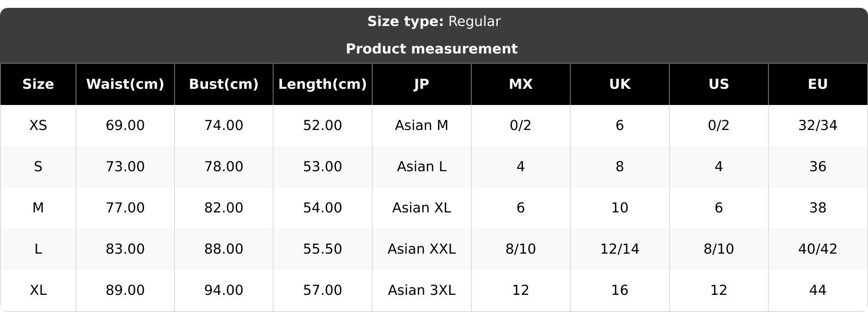The height and width of the screenshot is (312, 868).
Task: Click the JP column header
Action: coord(422,84)
